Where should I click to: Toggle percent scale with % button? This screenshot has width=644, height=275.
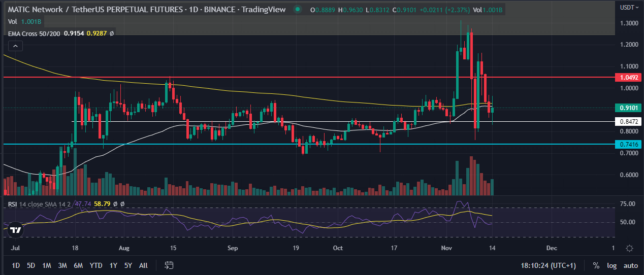click(596, 265)
